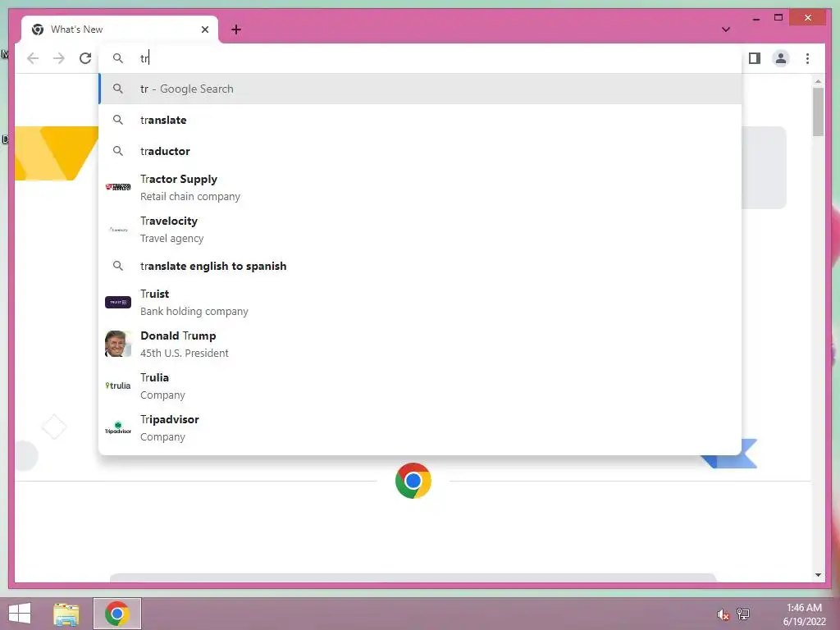840x630 pixels.
Task: Choose 'tr - Google Search' suggestion
Action: coord(421,89)
